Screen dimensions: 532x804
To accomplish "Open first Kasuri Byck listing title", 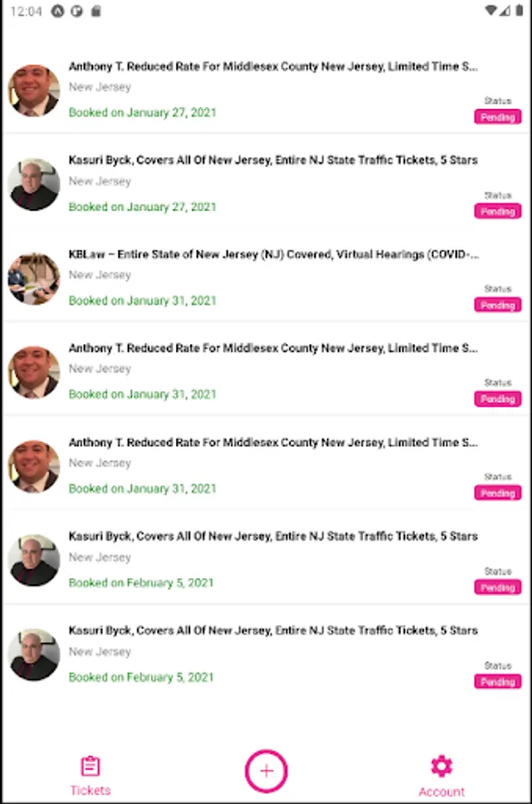I will 273,160.
